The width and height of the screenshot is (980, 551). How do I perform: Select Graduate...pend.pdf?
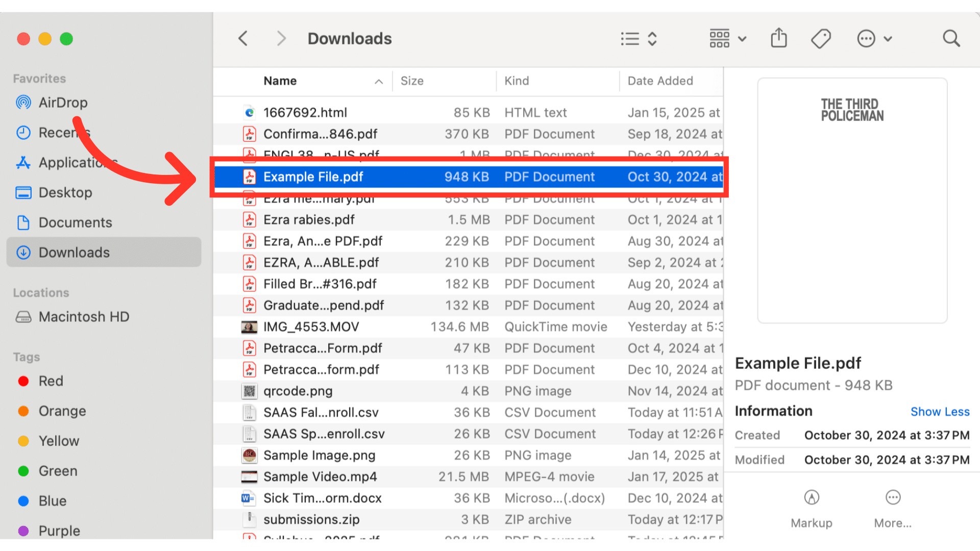tap(469, 306)
